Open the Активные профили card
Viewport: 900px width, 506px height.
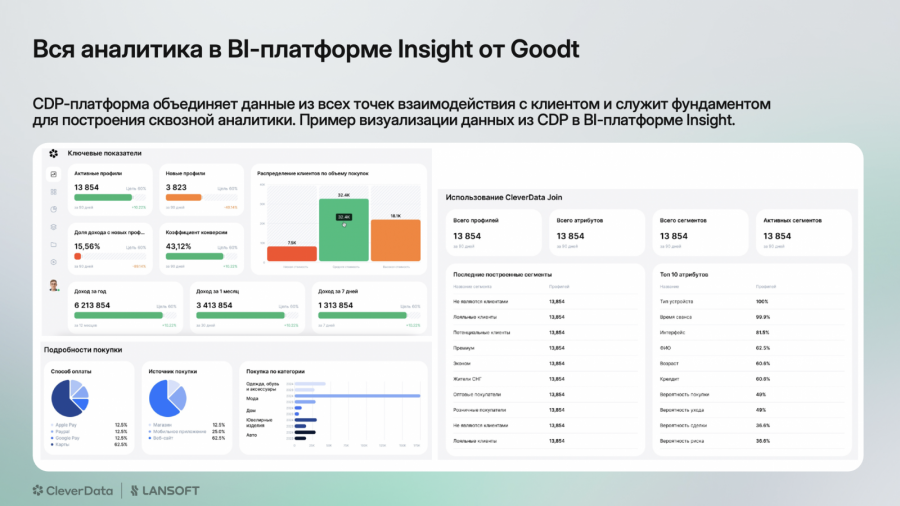pyautogui.click(x=110, y=190)
